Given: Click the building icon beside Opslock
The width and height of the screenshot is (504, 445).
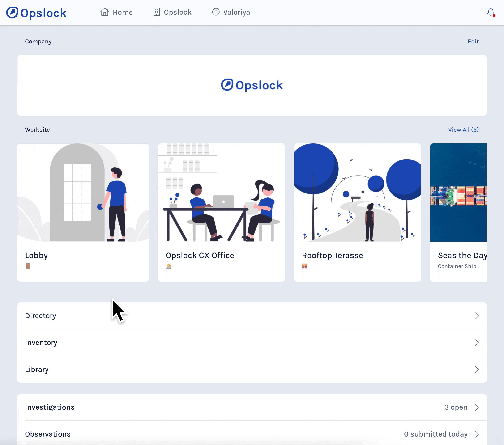Looking at the screenshot, I should [x=157, y=12].
